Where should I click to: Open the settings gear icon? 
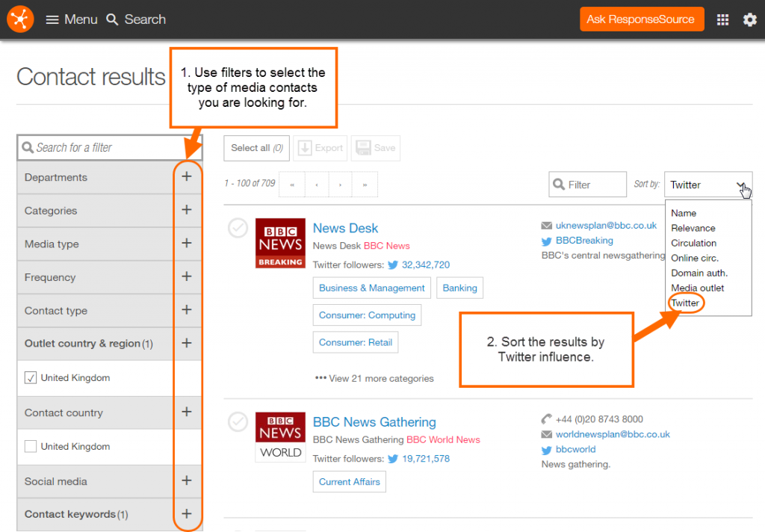pyautogui.click(x=749, y=19)
